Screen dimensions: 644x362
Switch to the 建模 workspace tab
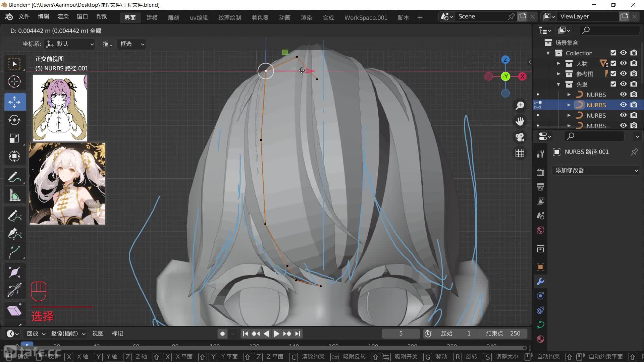152,17
